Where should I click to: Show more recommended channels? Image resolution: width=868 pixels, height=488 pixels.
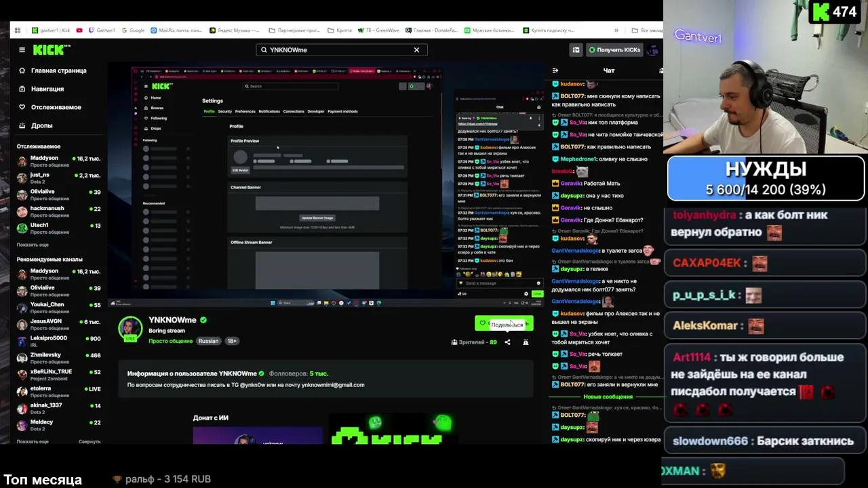[x=33, y=441]
